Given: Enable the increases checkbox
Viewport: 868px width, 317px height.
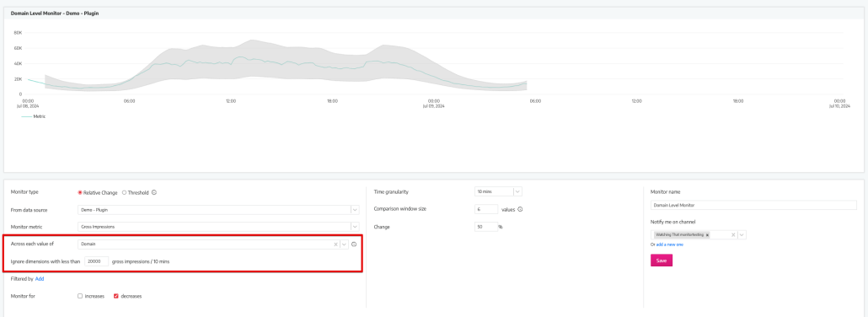Looking at the screenshot, I should coord(80,296).
